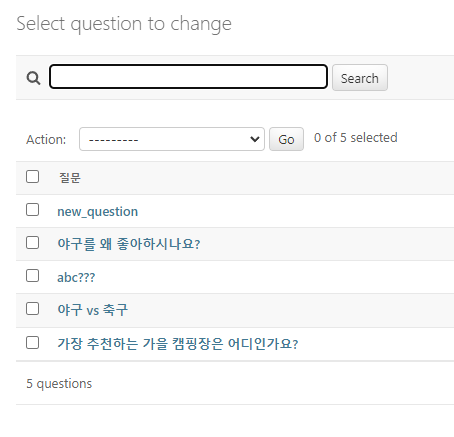Click the 5 questions total text
This screenshot has height=437, width=454.
pyautogui.click(x=59, y=384)
